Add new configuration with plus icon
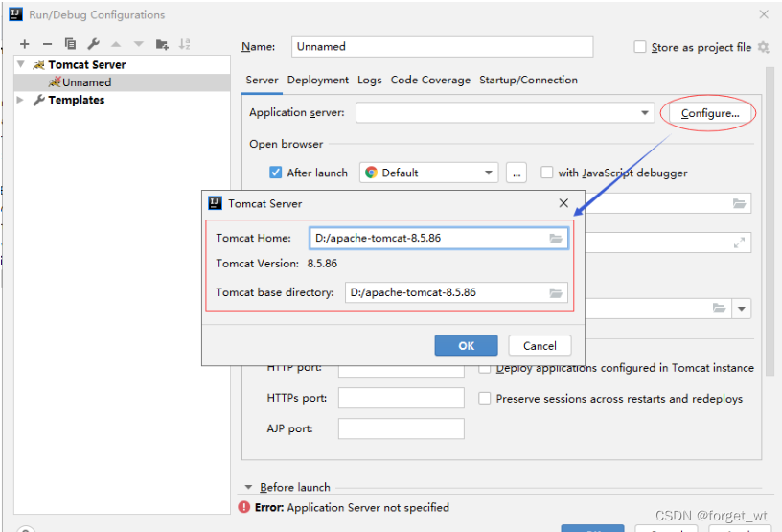782x532 pixels. coord(25,44)
